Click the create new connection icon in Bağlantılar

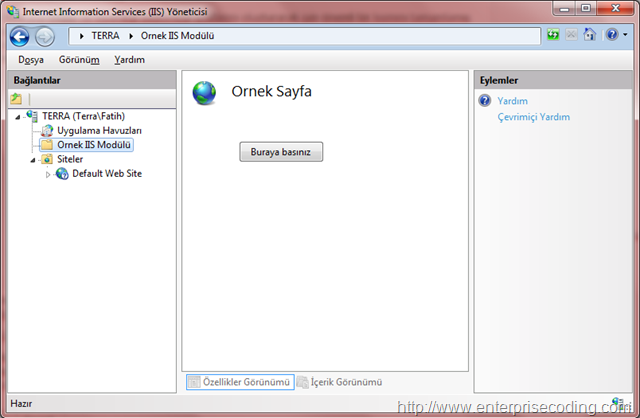pyautogui.click(x=16, y=98)
